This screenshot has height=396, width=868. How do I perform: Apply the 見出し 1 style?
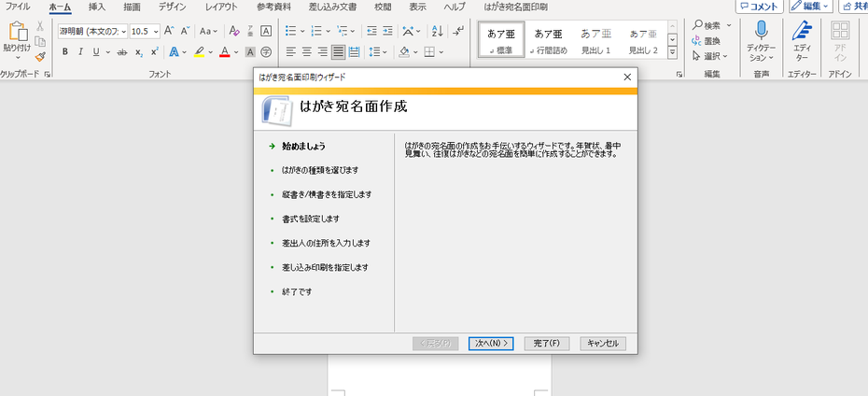[x=595, y=40]
